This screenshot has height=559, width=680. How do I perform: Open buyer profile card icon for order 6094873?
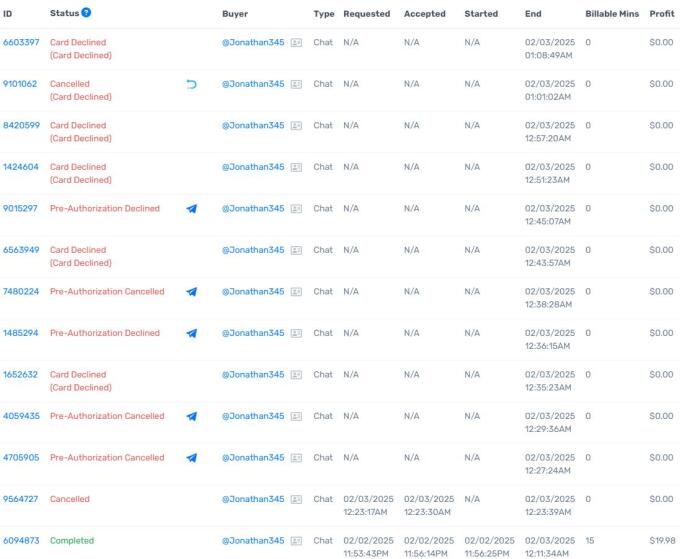pos(296,541)
